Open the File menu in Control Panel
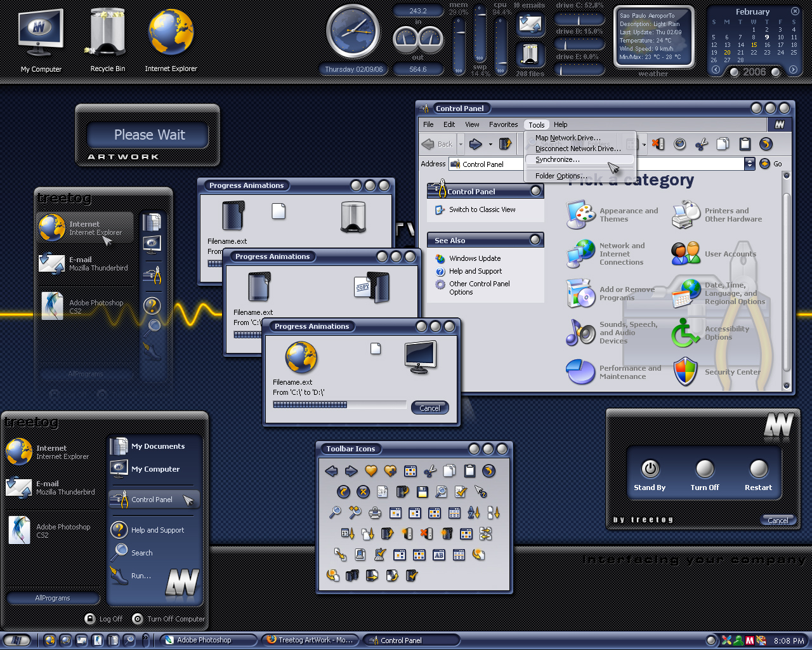Viewport: 812px width, 650px height. [428, 124]
